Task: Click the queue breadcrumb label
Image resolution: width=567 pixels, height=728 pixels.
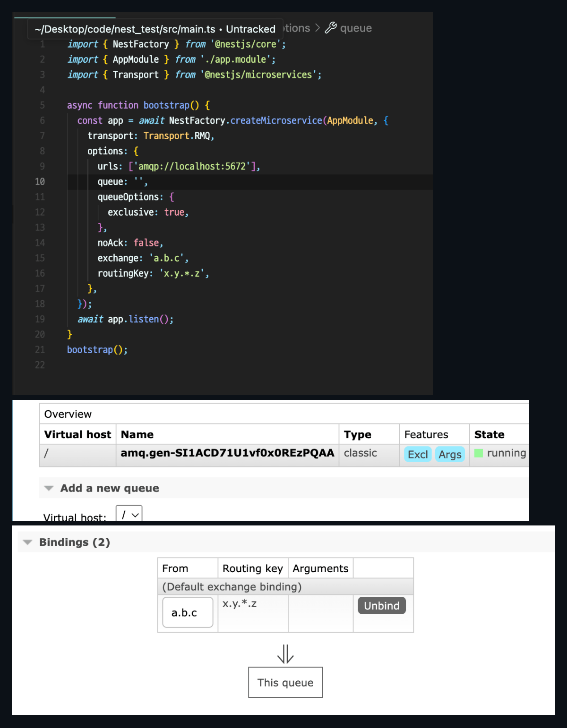Action: pyautogui.click(x=356, y=28)
